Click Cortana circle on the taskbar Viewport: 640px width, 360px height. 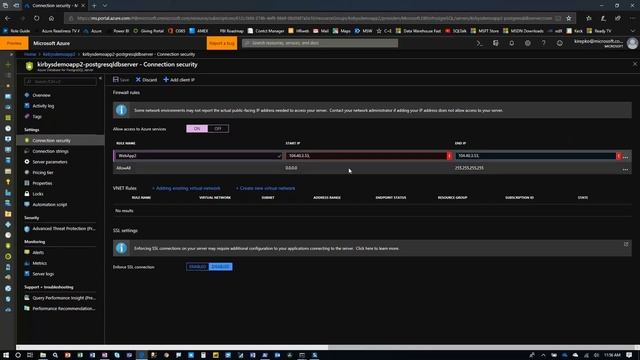pos(18,355)
